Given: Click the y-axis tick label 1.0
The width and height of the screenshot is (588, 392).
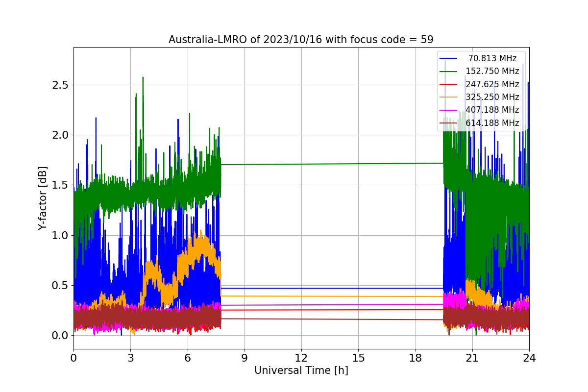Looking at the screenshot, I should coord(60,235).
